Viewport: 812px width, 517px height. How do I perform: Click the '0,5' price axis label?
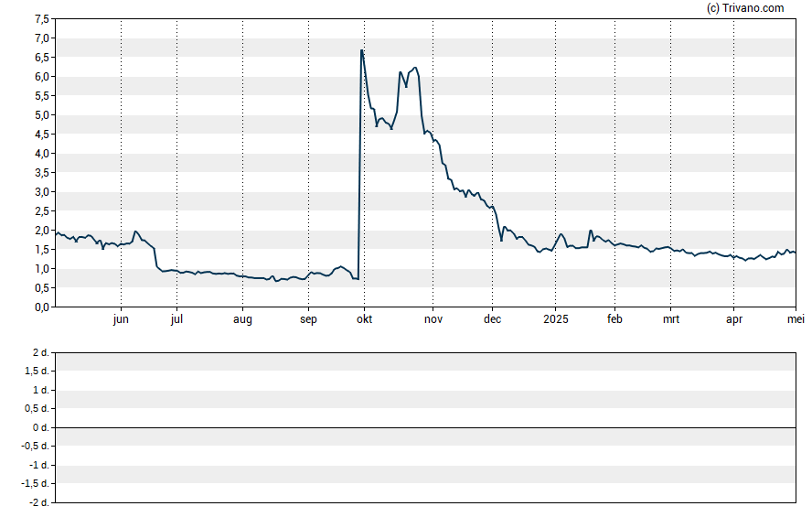42,288
